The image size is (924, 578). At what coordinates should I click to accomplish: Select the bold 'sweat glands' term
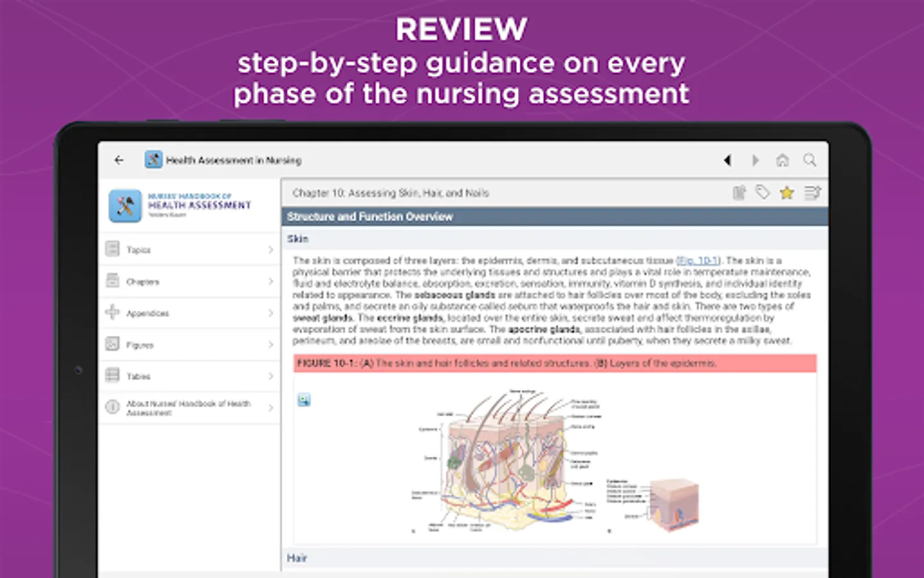click(323, 318)
